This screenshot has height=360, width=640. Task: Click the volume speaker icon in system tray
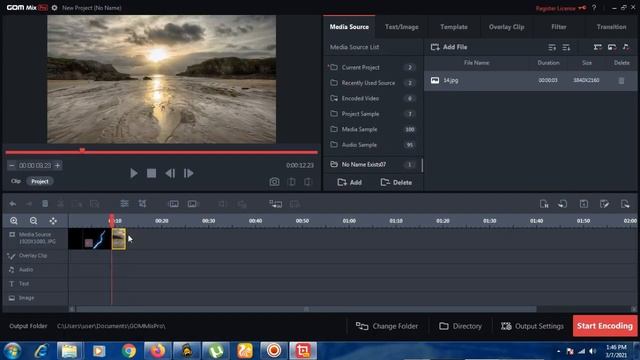592,351
